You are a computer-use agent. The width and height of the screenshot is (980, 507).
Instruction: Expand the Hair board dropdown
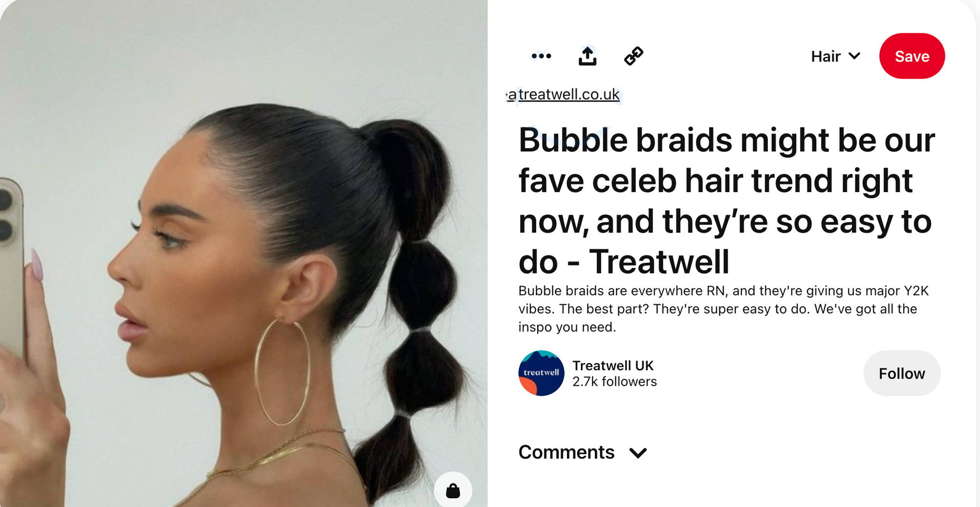[835, 56]
